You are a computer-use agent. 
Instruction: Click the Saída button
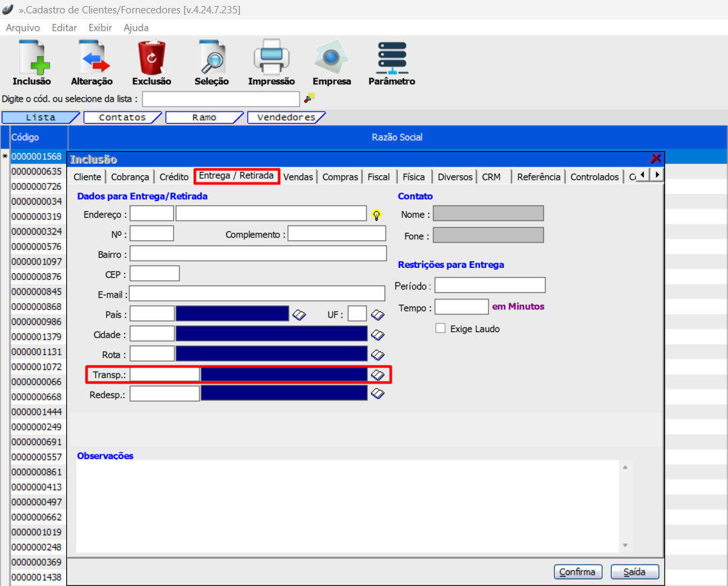(x=634, y=572)
